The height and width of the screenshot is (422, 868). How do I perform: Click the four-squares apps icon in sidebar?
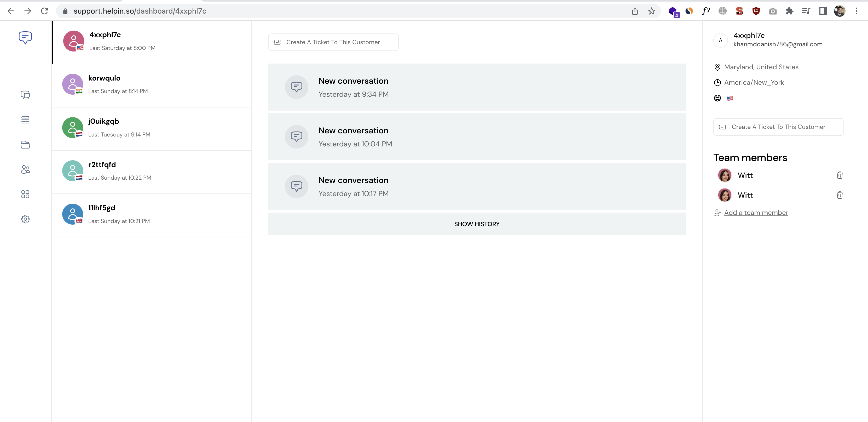[x=25, y=194]
